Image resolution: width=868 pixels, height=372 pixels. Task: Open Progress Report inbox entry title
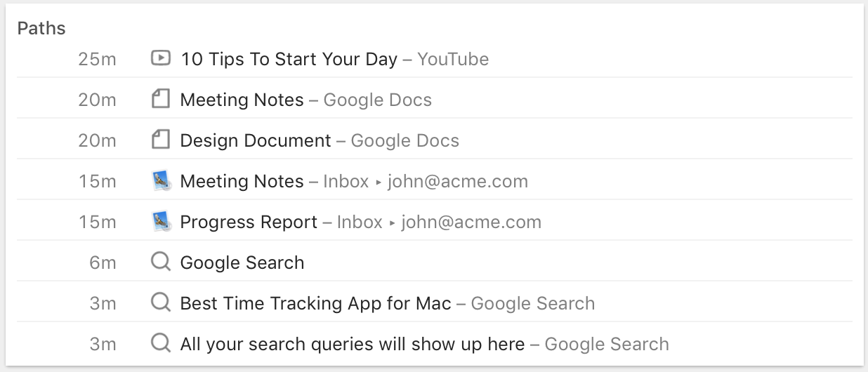pos(249,222)
